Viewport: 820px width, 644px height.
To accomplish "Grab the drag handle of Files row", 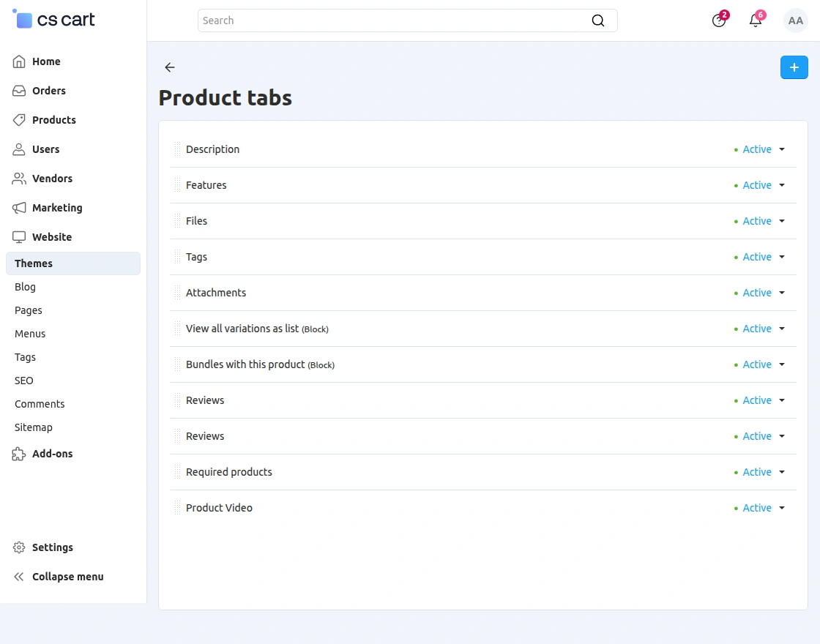I will click(x=177, y=220).
